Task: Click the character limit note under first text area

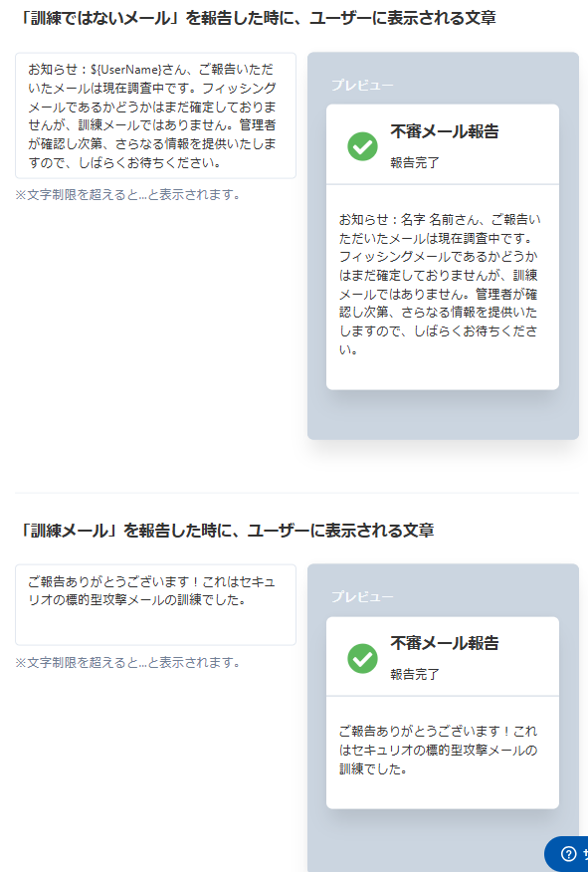Action: 128,195
